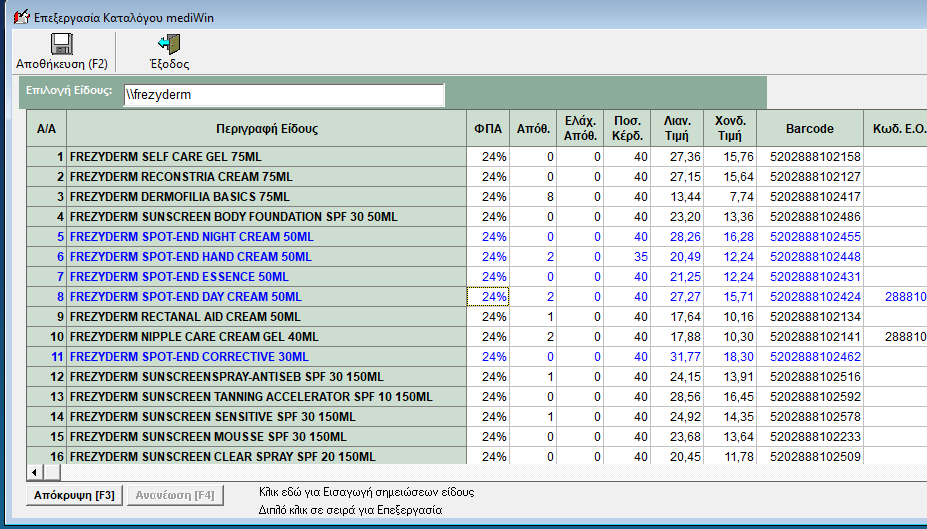Select FREZYDERM SUNSCREEN TANNING ACCELERATOR row
Screen dimensions: 927x529
click(267, 397)
